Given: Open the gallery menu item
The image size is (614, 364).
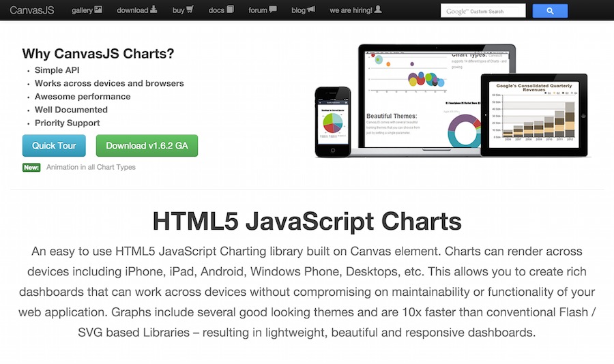Looking at the screenshot, I should pyautogui.click(x=87, y=10).
